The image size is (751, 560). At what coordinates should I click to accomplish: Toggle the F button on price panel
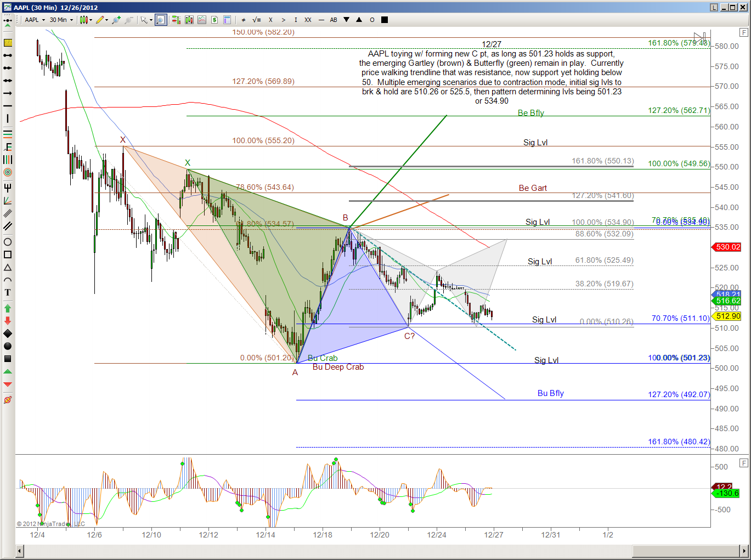tap(744, 32)
